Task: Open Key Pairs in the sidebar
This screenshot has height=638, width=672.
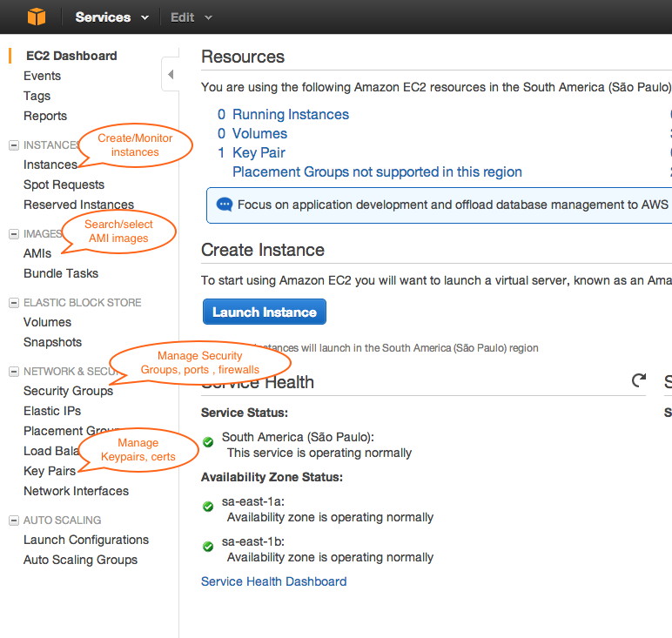Action: [50, 471]
